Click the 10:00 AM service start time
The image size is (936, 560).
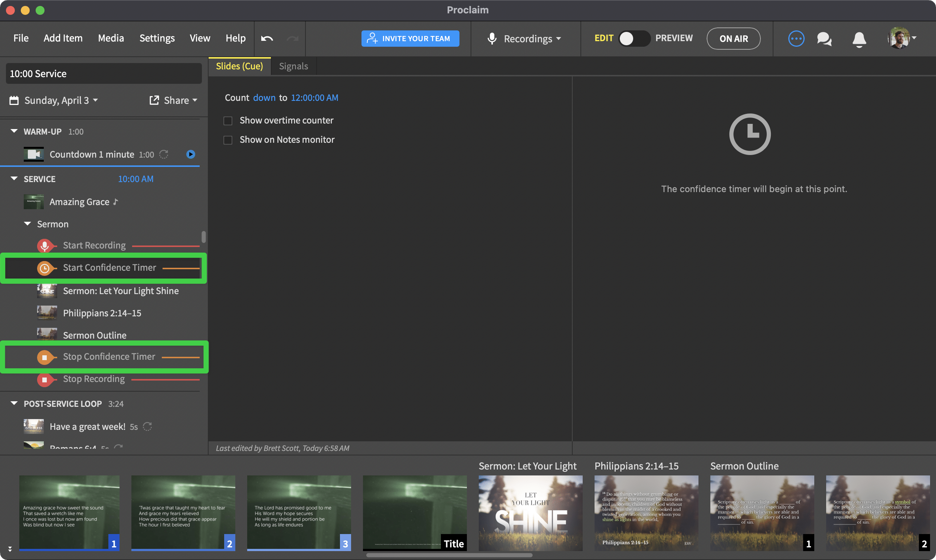pyautogui.click(x=135, y=179)
